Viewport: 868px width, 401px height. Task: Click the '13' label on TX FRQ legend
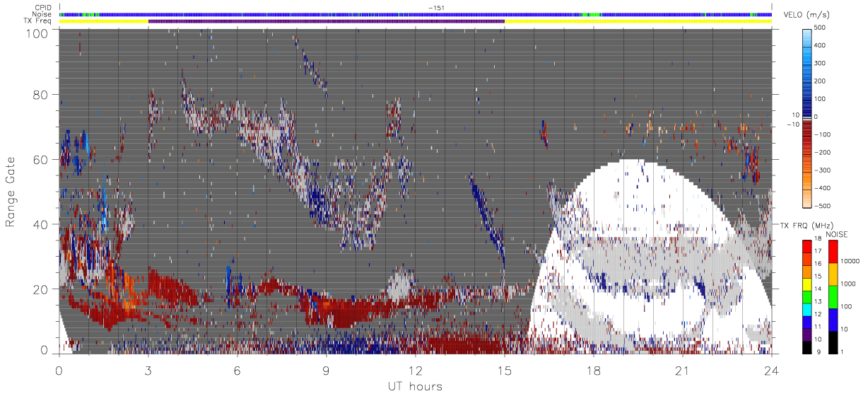click(x=819, y=302)
